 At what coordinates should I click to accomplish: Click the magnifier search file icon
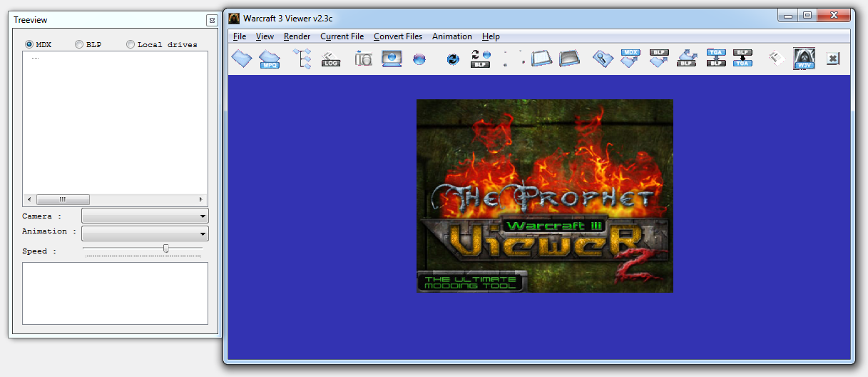click(603, 59)
